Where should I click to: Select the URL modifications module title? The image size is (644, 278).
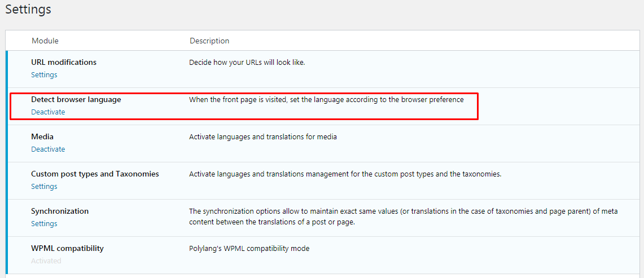[64, 63]
